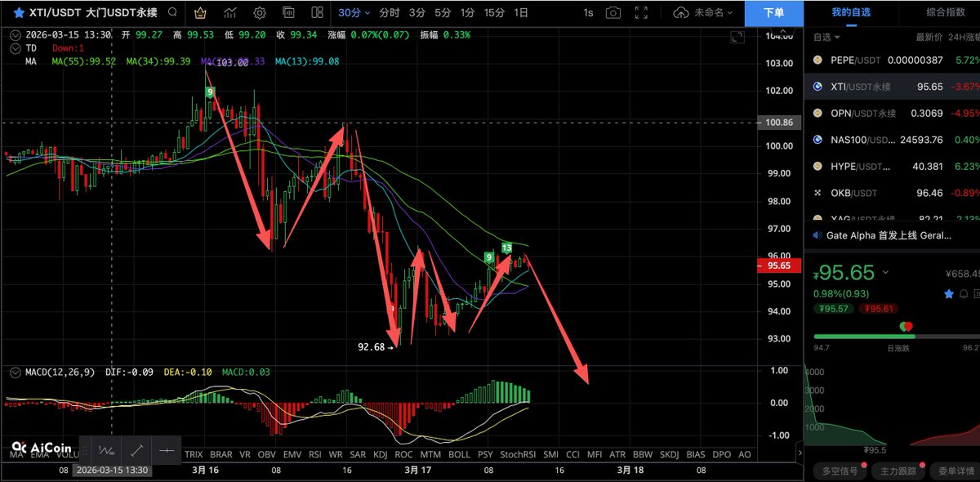Select the 3分 timeframe
The height and width of the screenshot is (482, 980).
point(417,13)
